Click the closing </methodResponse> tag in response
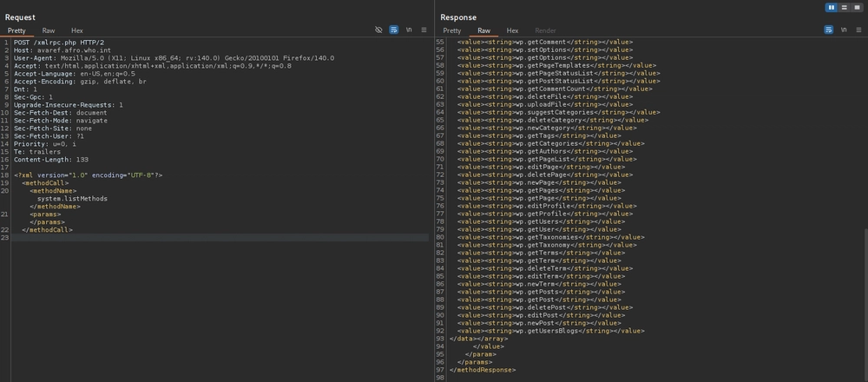The image size is (868, 382). click(x=482, y=370)
